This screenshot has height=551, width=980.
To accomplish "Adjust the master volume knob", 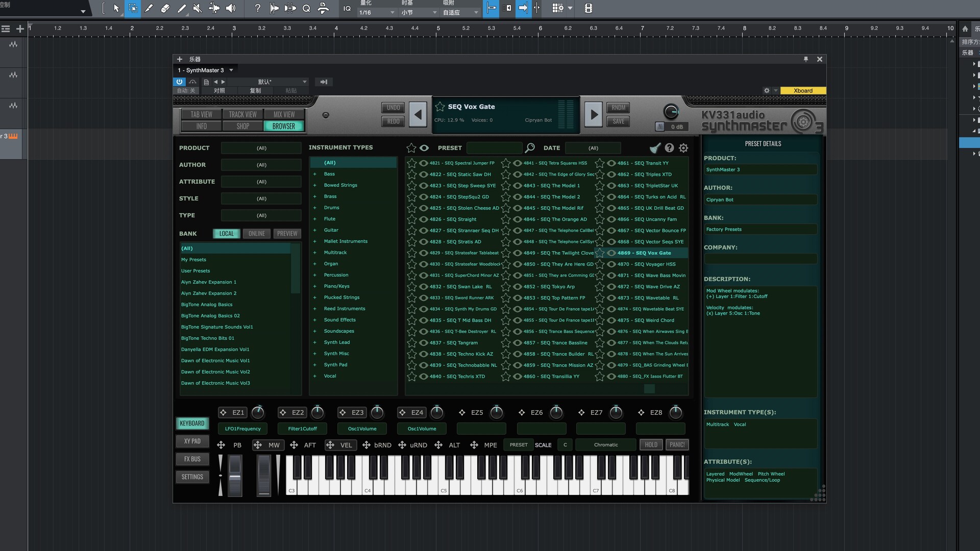I will (671, 111).
